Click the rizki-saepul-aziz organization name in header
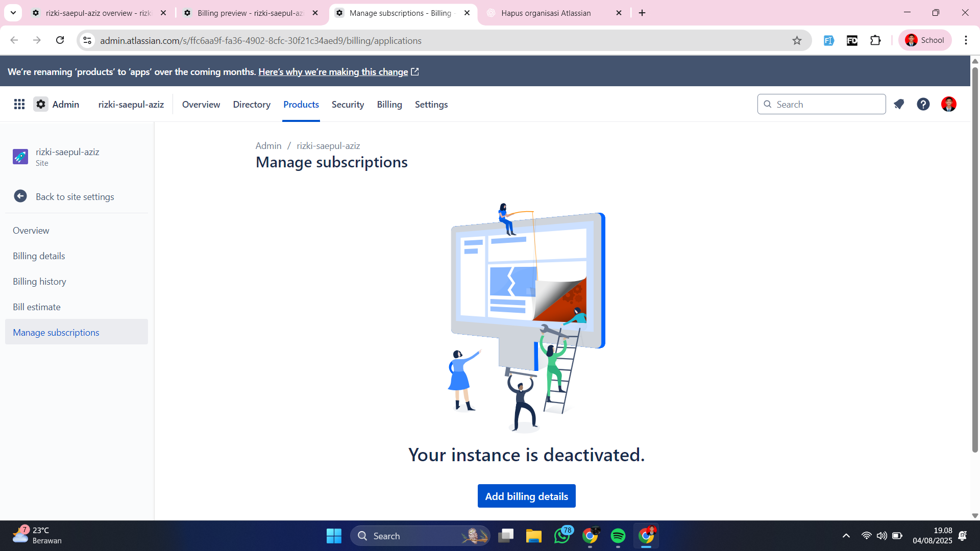Image resolution: width=980 pixels, height=551 pixels. click(x=131, y=104)
